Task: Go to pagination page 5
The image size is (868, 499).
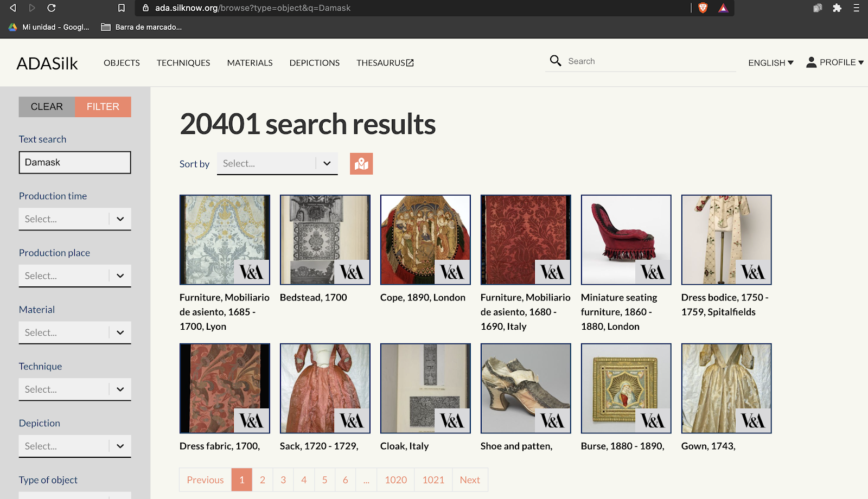Action: click(324, 480)
